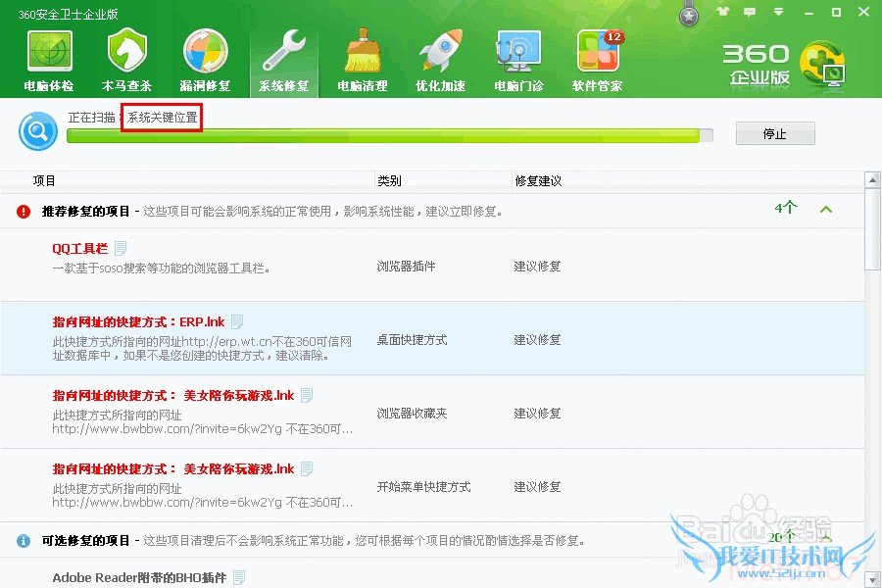882x588 pixels.
Task: Open the main menu dropdown arrow in title bar
Action: (x=778, y=12)
